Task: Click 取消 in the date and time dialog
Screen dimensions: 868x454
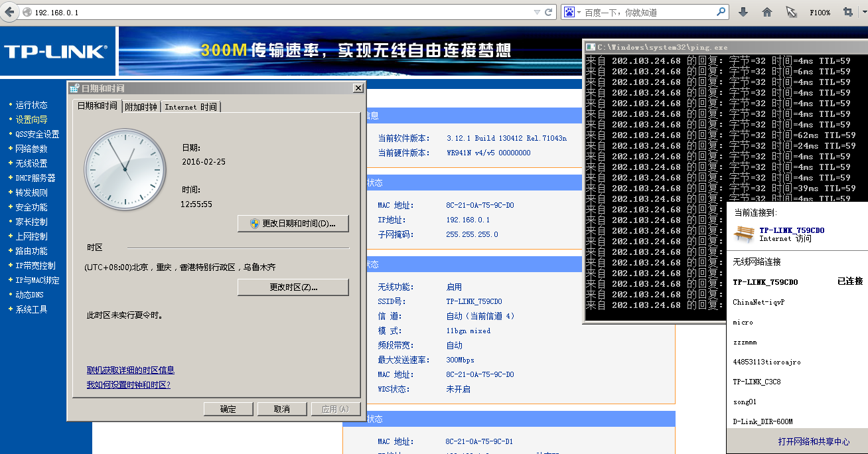Action: (282, 409)
